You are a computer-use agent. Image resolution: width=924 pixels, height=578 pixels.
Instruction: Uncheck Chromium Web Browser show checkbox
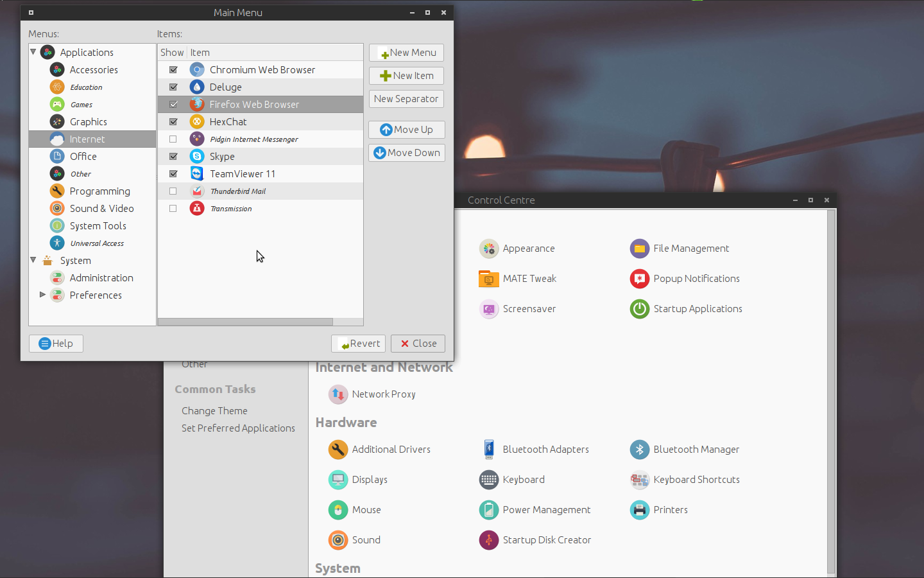[x=173, y=69]
